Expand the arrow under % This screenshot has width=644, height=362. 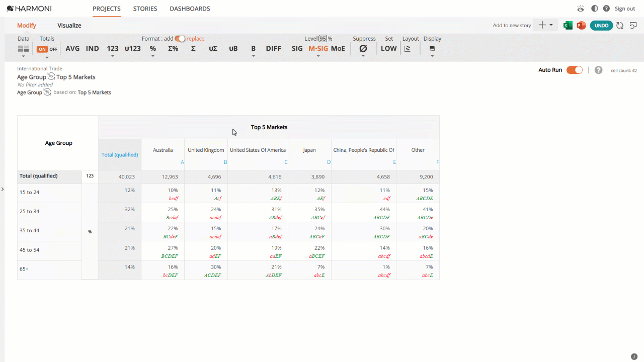pyautogui.click(x=153, y=56)
